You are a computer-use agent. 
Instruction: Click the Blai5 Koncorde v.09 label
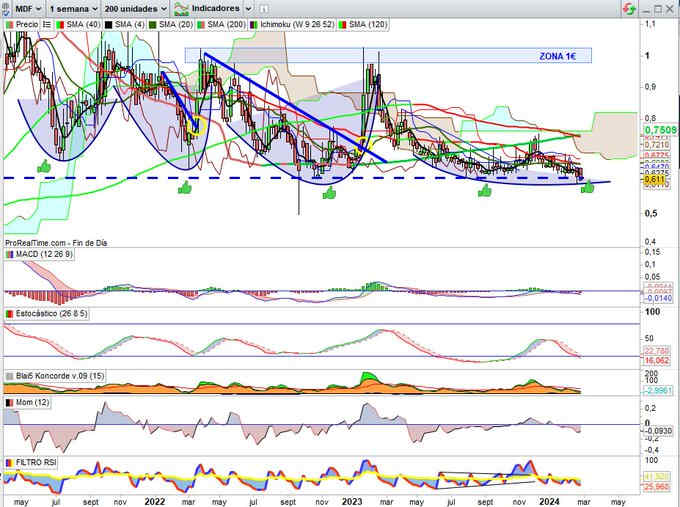55,375
